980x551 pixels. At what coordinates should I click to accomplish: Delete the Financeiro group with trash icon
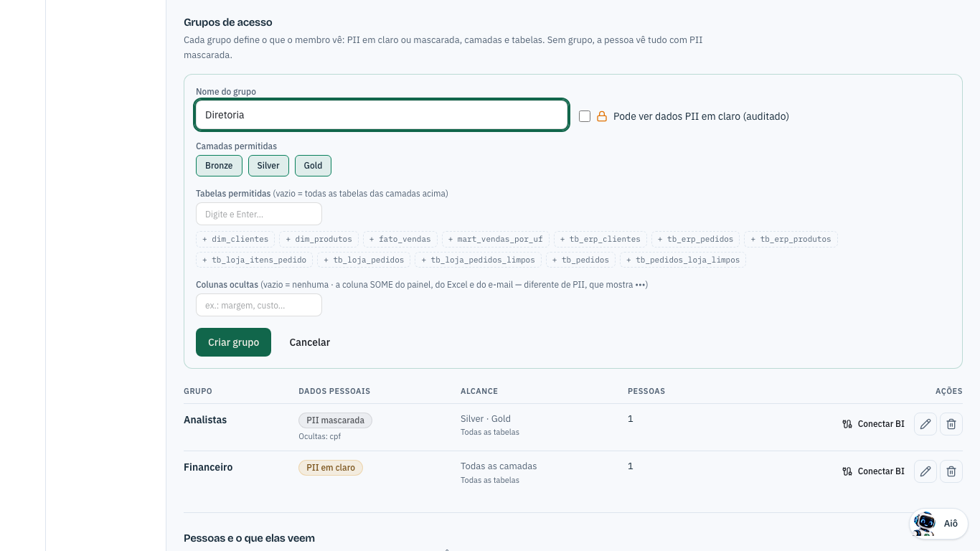coord(951,471)
